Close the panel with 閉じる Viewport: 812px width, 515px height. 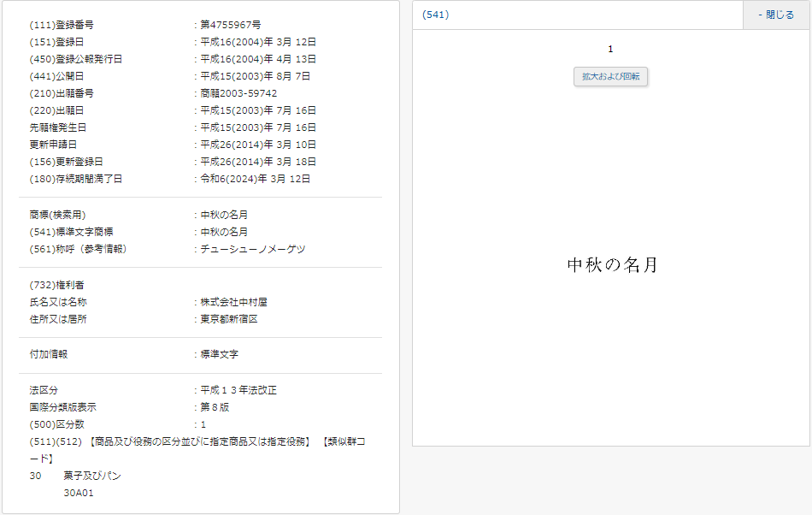777,15
